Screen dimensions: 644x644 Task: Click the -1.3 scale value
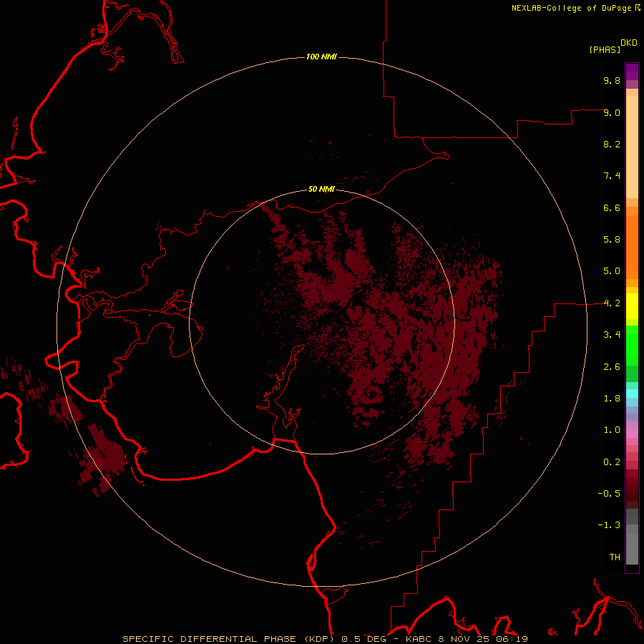pyautogui.click(x=609, y=525)
